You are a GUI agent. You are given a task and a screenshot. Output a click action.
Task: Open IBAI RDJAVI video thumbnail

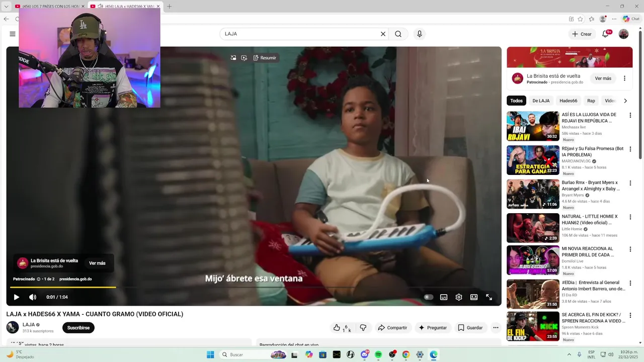pos(533,126)
